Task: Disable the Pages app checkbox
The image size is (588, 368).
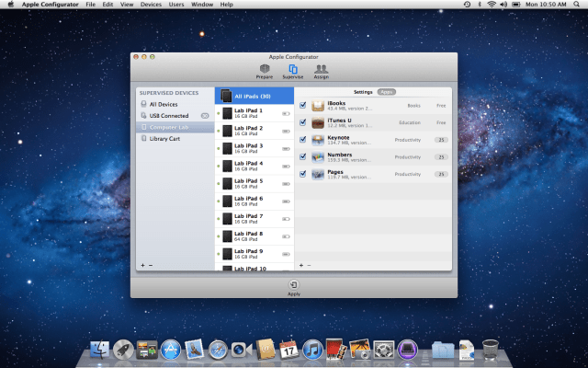Action: [303, 173]
